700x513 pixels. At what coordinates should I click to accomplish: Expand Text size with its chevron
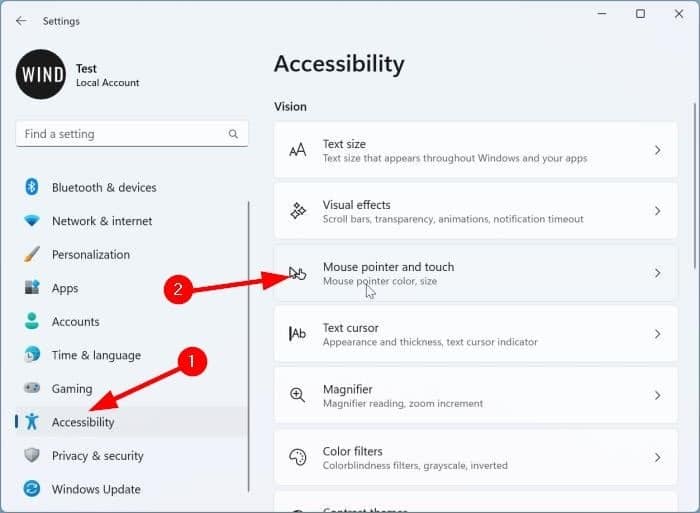click(x=658, y=150)
